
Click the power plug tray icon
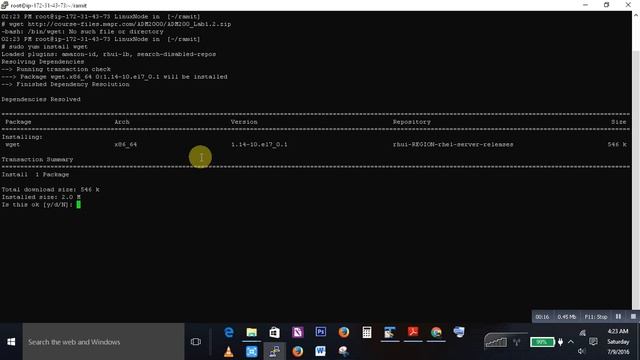560,342
